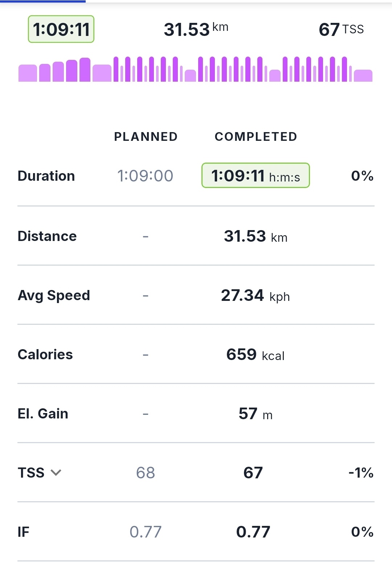The height and width of the screenshot is (564, 392).
Task: Tap the 31.53 km summary above the chart
Action: point(196,29)
